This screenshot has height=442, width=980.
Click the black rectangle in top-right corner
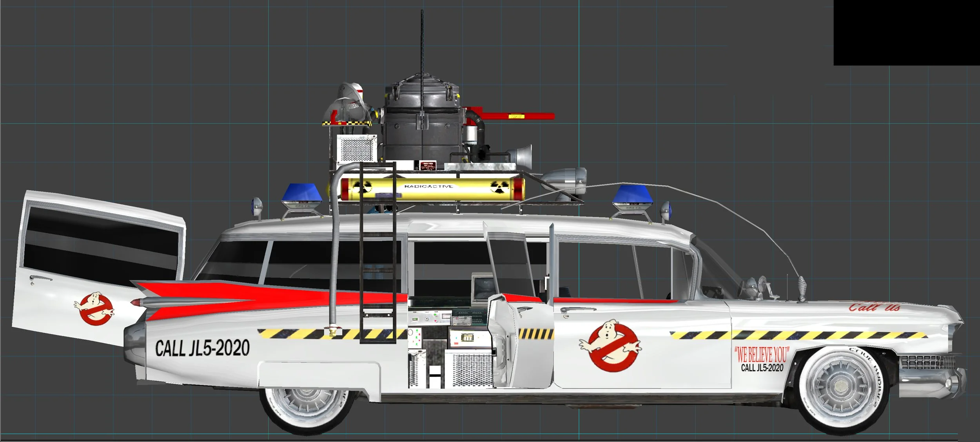pyautogui.click(x=906, y=33)
